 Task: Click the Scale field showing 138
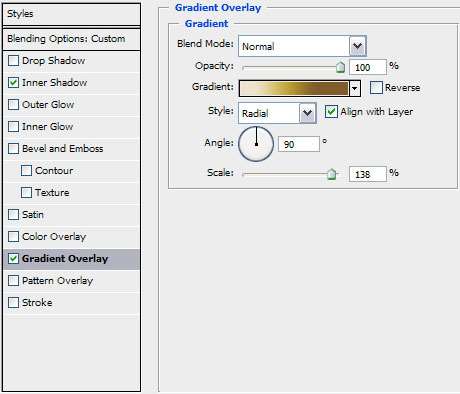(368, 174)
